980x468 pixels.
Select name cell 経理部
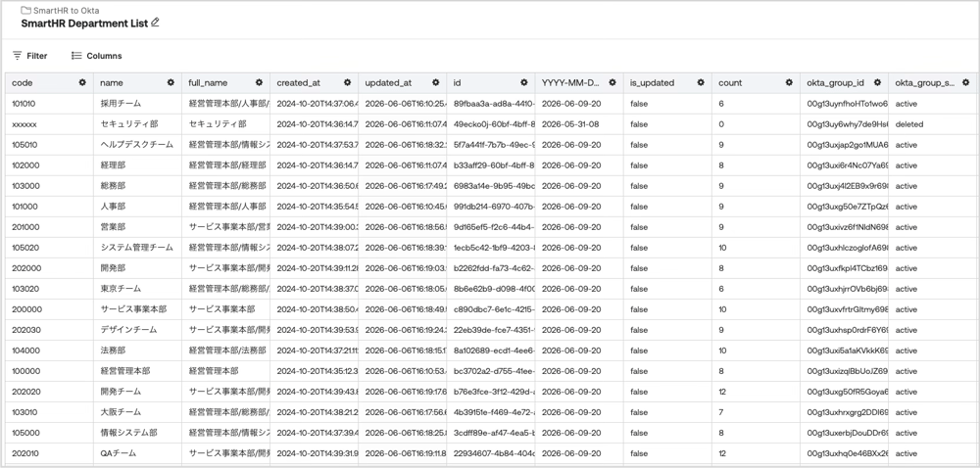pos(137,165)
